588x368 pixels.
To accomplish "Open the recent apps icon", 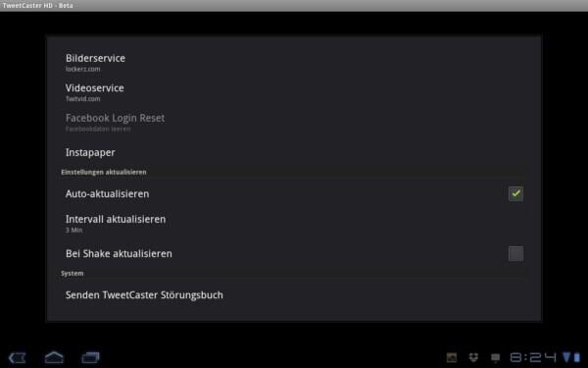I will click(90, 357).
